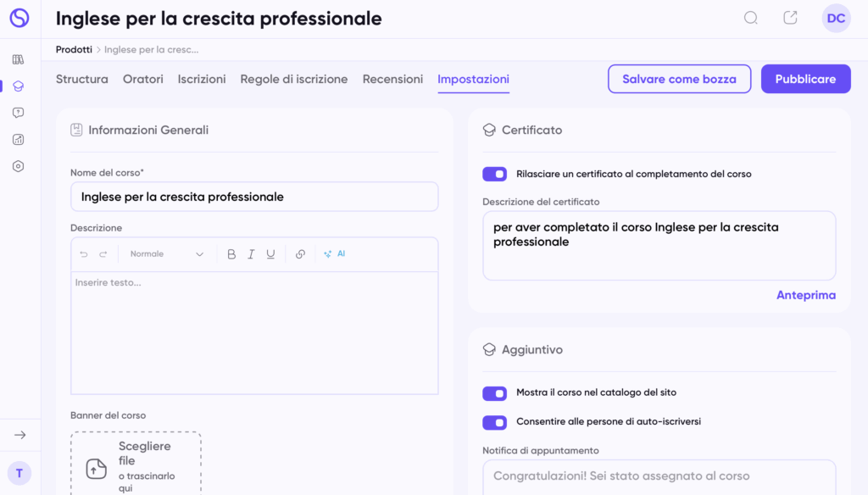Screen dimensions: 868x495
Task: Open the library icon in sidebar
Action: [x=19, y=59]
